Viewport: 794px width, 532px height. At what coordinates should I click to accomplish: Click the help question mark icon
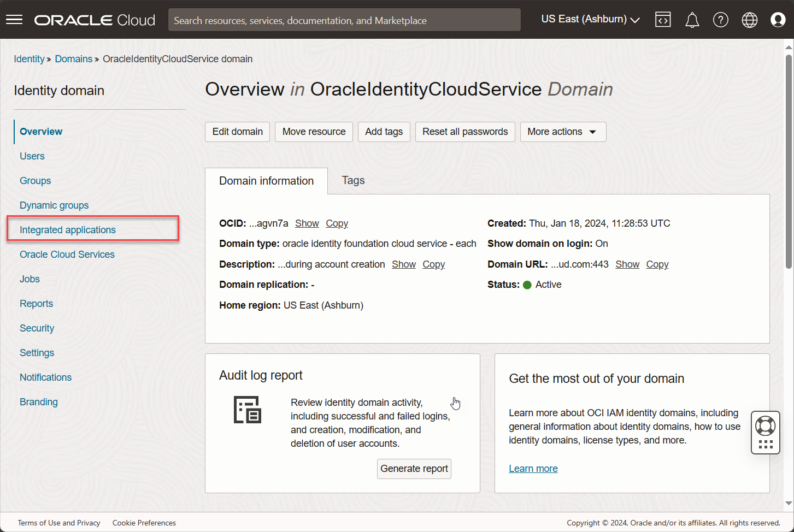(720, 20)
